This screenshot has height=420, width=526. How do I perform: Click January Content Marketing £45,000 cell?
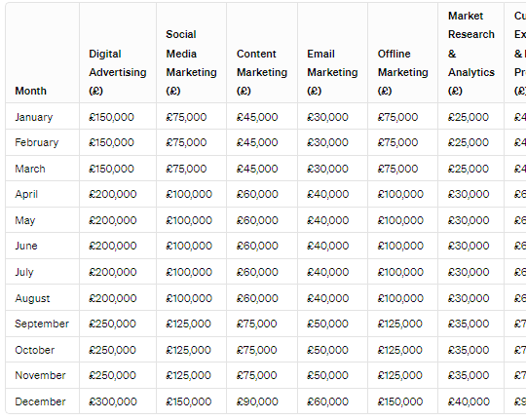click(x=257, y=117)
